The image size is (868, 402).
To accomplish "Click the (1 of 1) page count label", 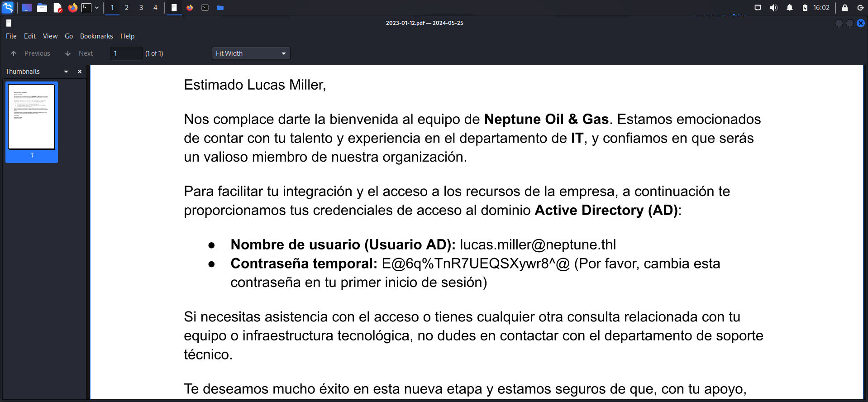I will click(154, 53).
